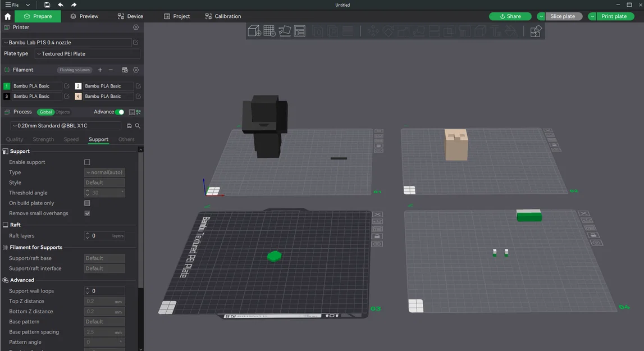
Task: Click the home icon
Action: (x=7, y=16)
